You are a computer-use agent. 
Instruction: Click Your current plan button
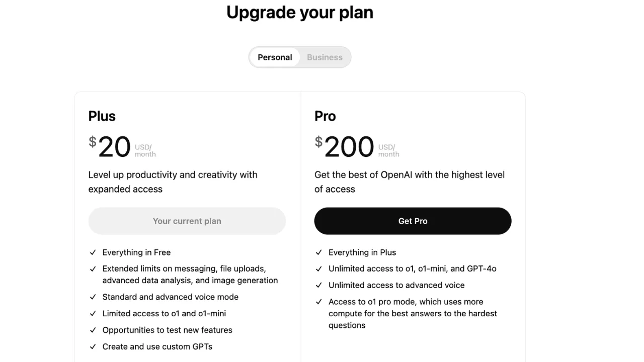coord(187,221)
